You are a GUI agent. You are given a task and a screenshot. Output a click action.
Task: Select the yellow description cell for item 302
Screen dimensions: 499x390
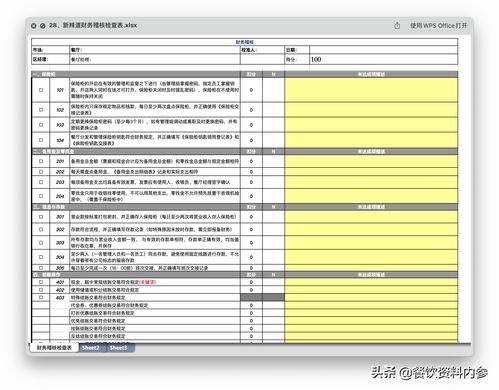[371, 229]
